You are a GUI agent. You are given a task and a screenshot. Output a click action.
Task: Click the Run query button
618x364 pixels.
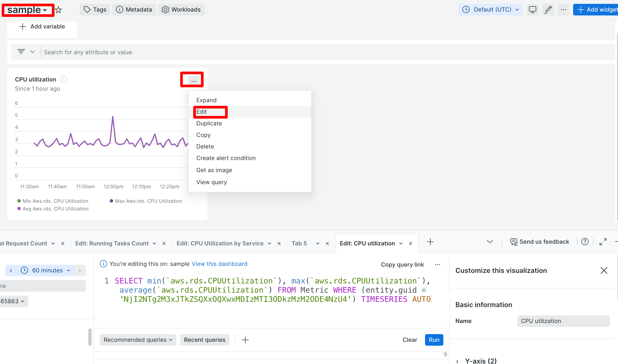434,340
